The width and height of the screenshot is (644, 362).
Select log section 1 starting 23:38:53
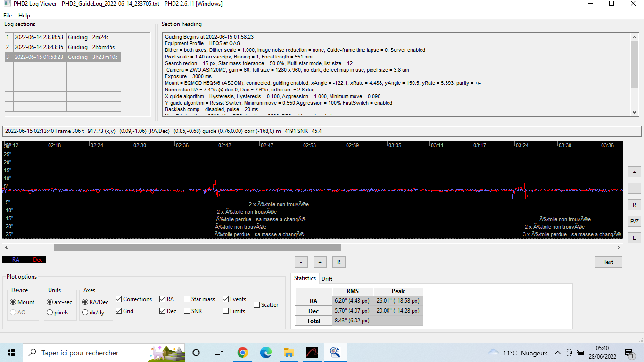[x=63, y=37]
